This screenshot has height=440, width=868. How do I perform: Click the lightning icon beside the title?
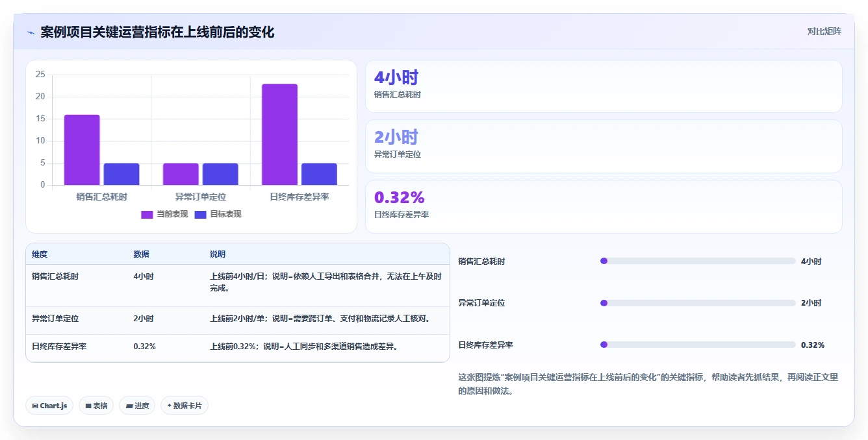(x=31, y=32)
